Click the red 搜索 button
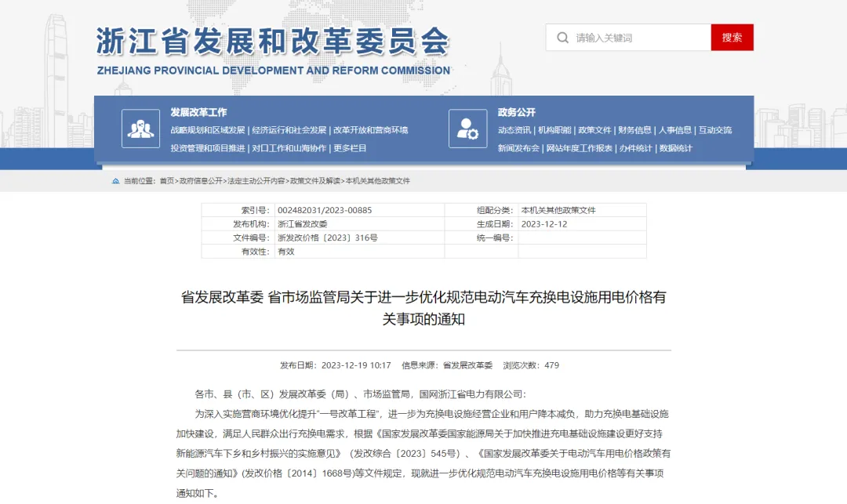847x504 pixels. pos(732,38)
